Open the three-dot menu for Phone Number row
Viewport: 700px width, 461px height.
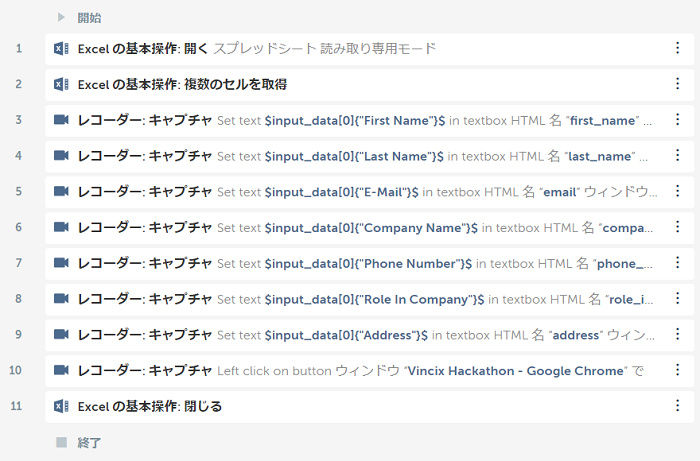(678, 262)
